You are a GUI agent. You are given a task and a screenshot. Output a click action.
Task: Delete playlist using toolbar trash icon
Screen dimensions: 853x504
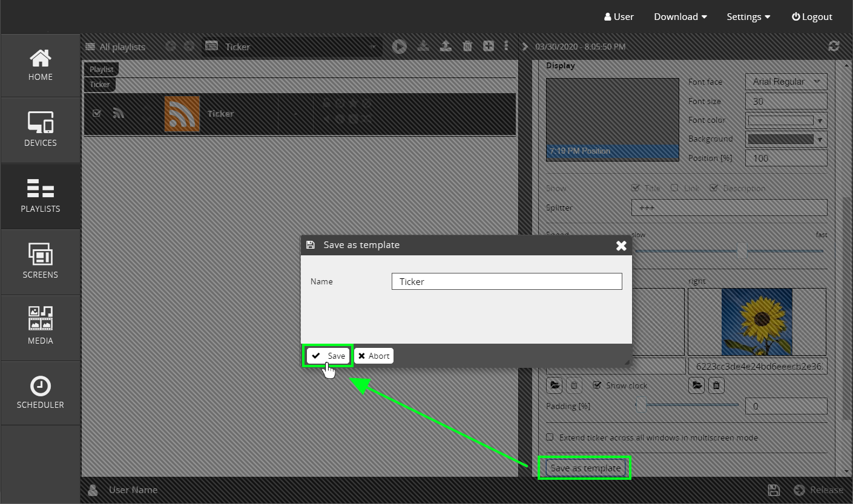coord(467,47)
